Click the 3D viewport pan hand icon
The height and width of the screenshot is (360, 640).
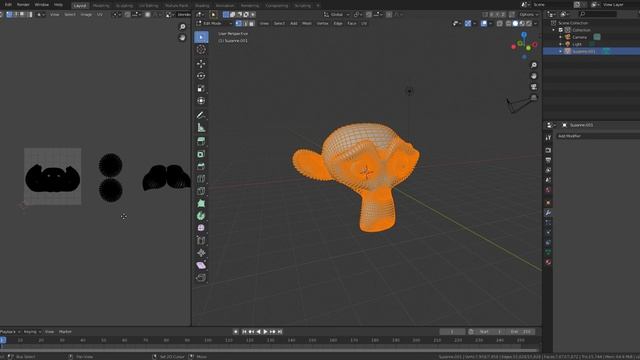coord(533,76)
